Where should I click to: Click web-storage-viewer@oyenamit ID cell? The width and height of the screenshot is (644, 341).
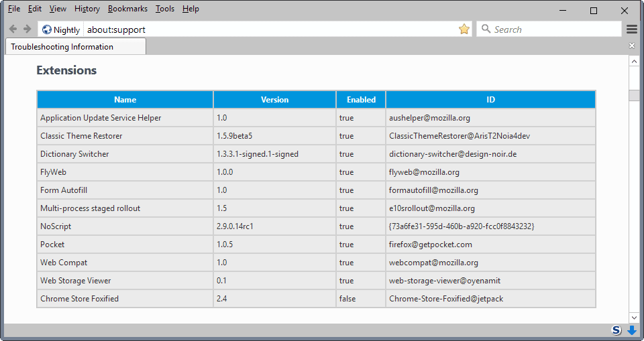tap(491, 280)
